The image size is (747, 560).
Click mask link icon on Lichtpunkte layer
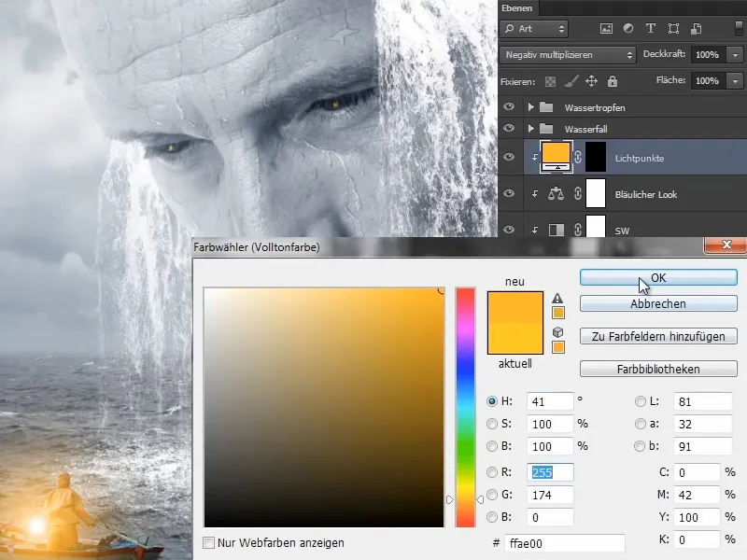click(577, 157)
